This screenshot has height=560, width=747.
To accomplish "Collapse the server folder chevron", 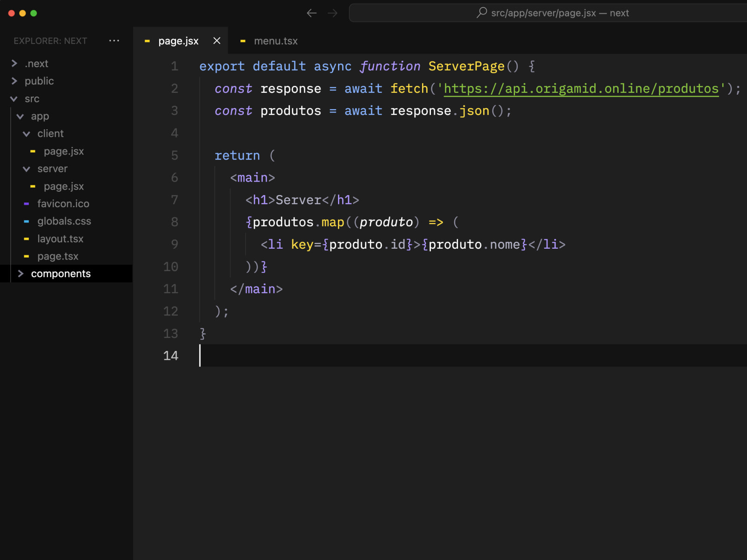I will click(x=27, y=169).
